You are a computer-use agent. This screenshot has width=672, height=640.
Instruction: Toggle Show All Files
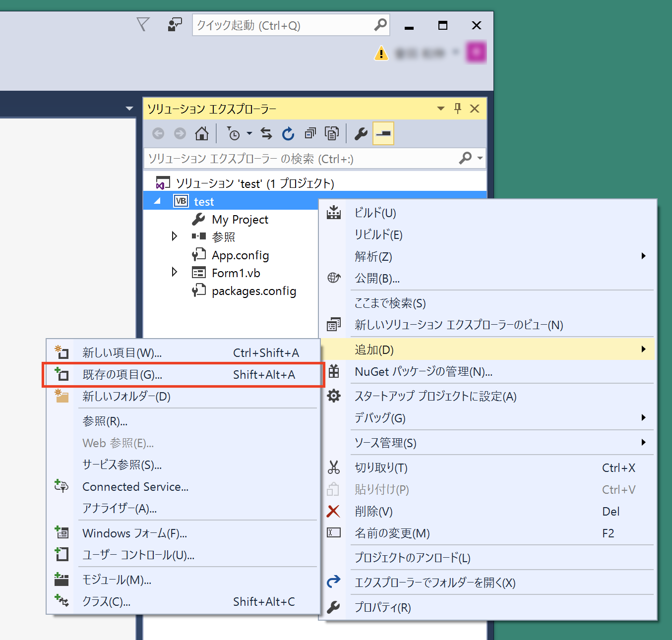(x=332, y=133)
